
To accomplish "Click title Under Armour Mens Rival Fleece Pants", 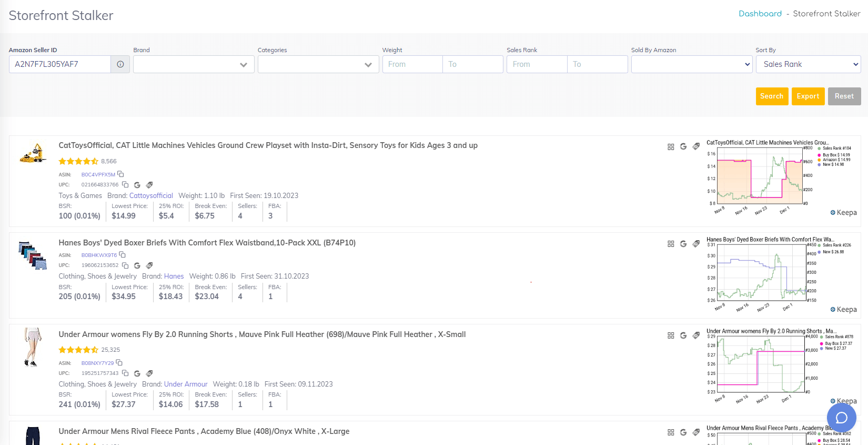I will 204,431.
